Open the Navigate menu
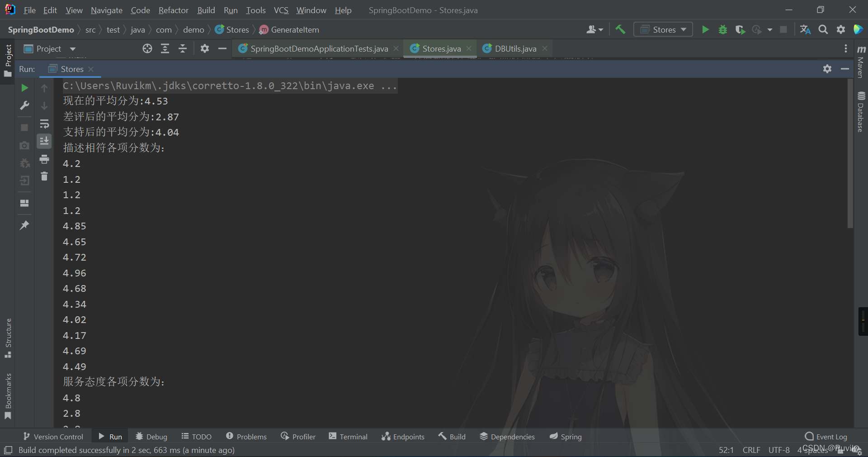Image resolution: width=868 pixels, height=457 pixels. tap(107, 10)
